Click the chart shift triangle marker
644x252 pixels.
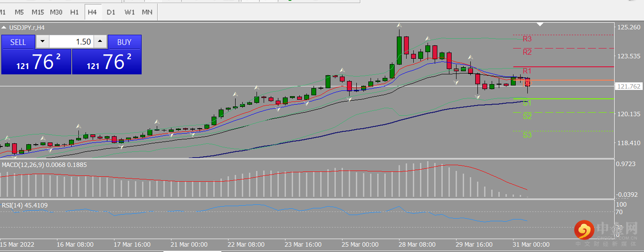coord(540,24)
